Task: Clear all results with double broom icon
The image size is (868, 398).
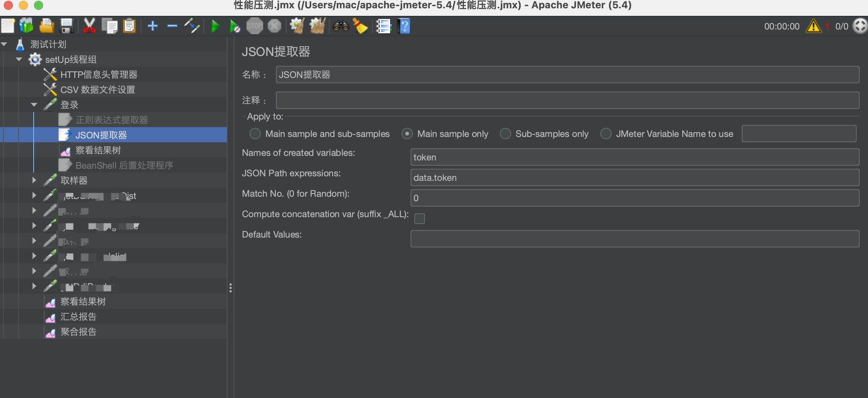Action: 318,26
